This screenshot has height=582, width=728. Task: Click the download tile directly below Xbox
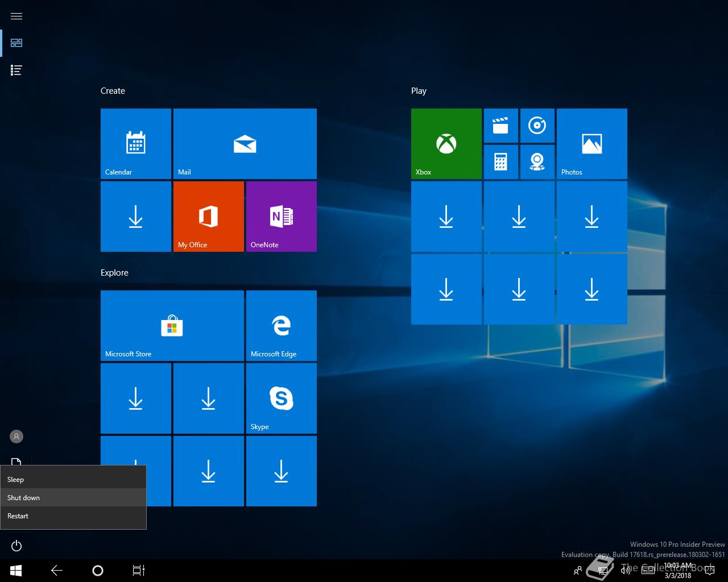446,217
